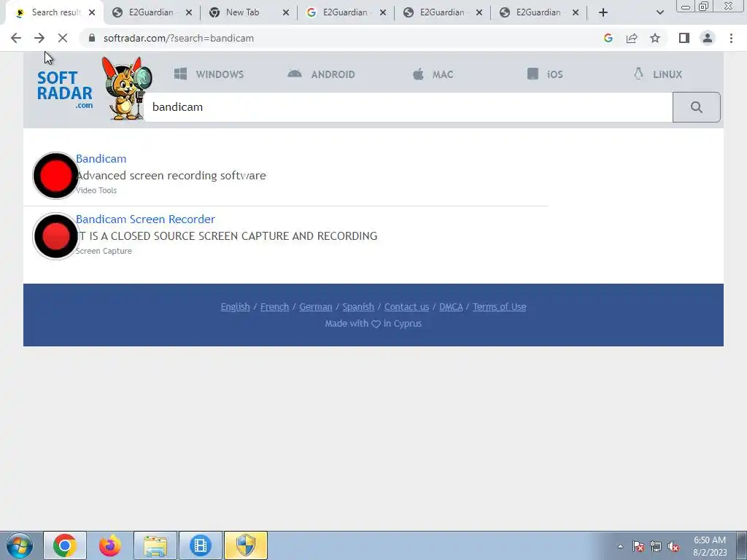
Task: Launch Firefox from the taskbar
Action: click(110, 545)
